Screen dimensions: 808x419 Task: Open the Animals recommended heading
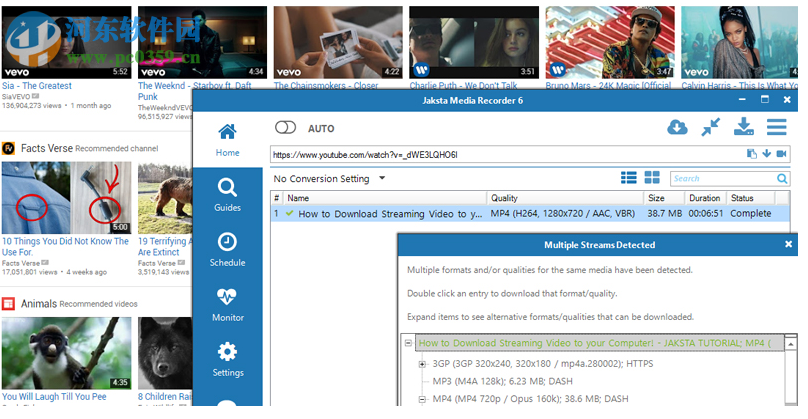point(39,304)
